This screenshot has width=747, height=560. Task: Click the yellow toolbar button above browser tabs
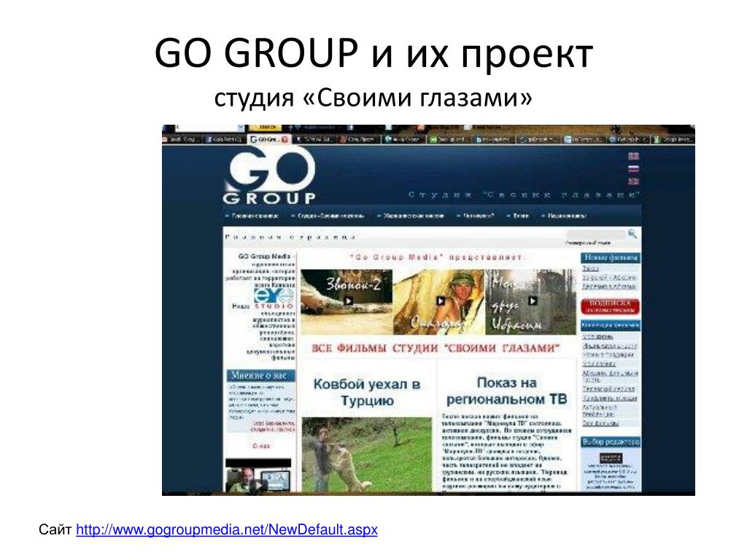click(266, 127)
